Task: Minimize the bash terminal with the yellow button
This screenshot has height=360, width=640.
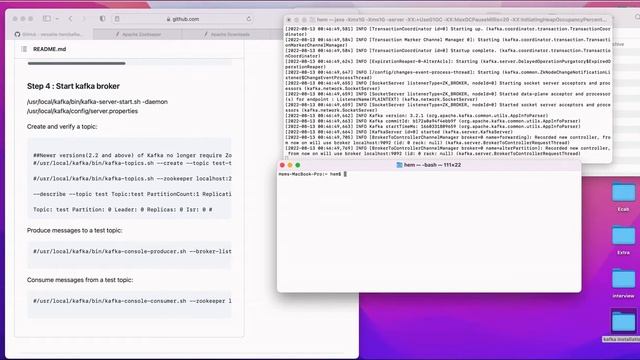Action: point(290,165)
